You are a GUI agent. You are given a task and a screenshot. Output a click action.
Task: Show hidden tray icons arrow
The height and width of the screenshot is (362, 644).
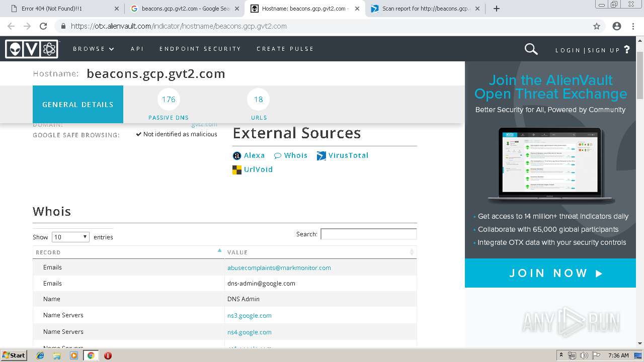(561, 355)
